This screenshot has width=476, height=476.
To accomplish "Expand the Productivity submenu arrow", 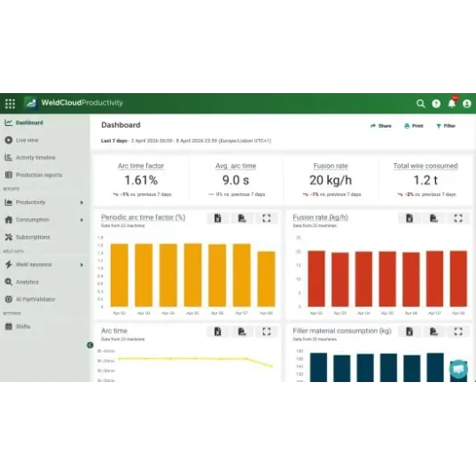I will click(x=82, y=202).
